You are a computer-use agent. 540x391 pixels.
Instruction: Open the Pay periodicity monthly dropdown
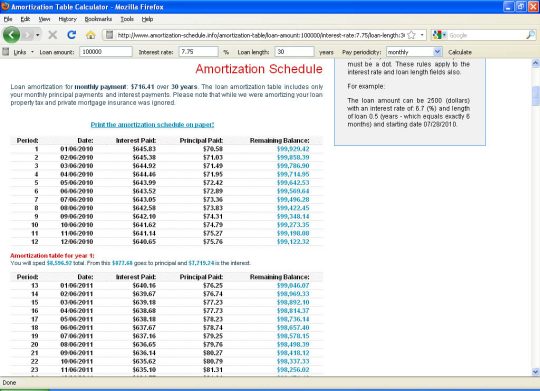point(414,52)
